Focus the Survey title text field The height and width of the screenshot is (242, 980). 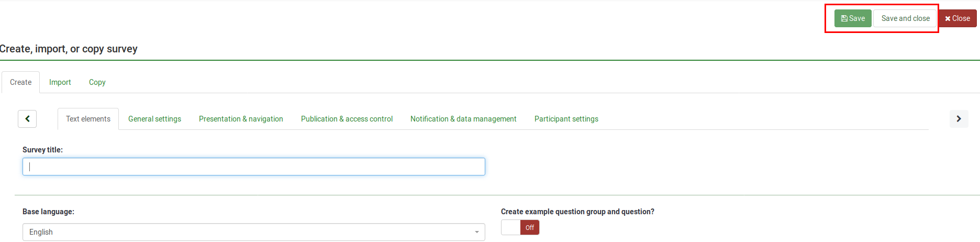point(253,167)
